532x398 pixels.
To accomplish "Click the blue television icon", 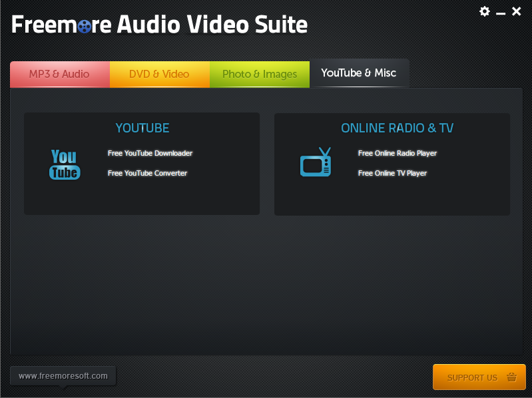I will pos(316,162).
